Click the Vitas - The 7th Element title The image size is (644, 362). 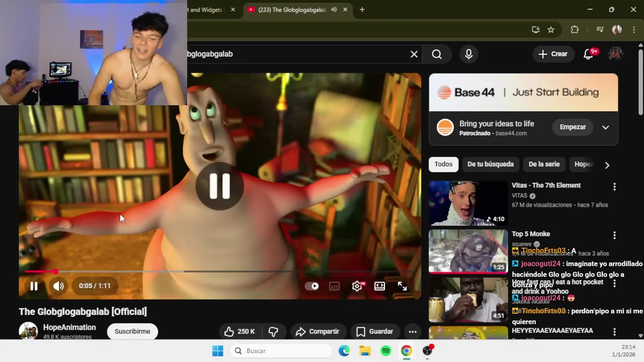(546, 186)
